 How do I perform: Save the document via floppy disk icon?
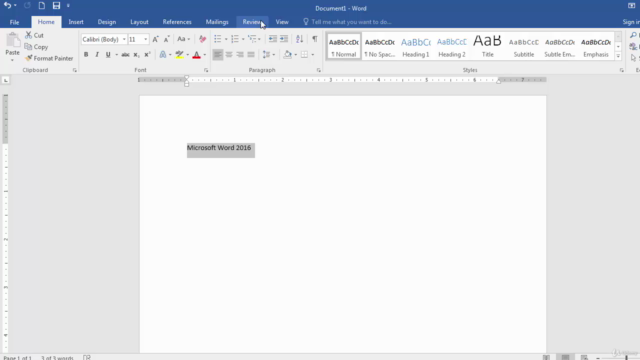56,5
